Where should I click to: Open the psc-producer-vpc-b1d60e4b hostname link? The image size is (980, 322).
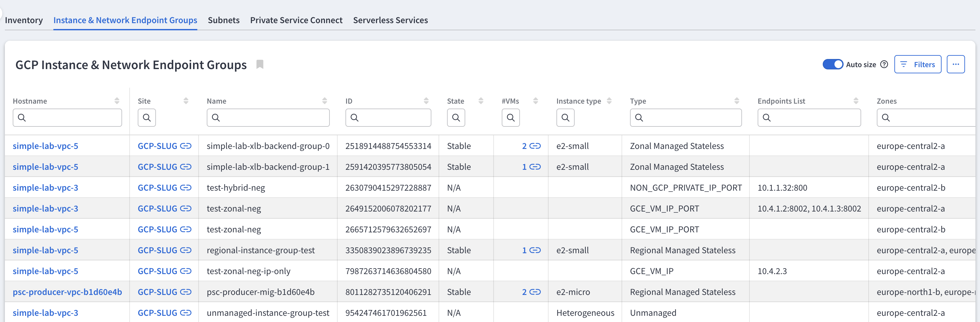point(67,292)
